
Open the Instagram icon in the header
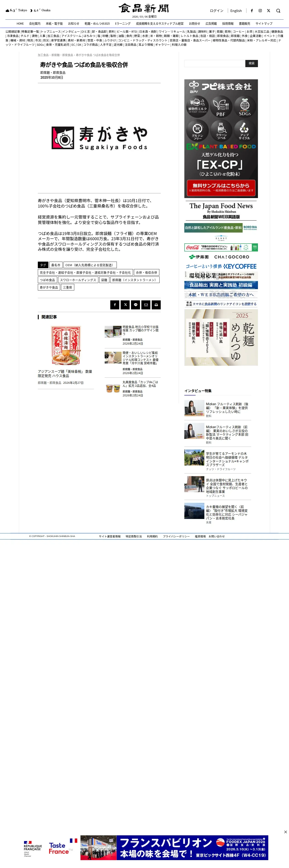260,11
